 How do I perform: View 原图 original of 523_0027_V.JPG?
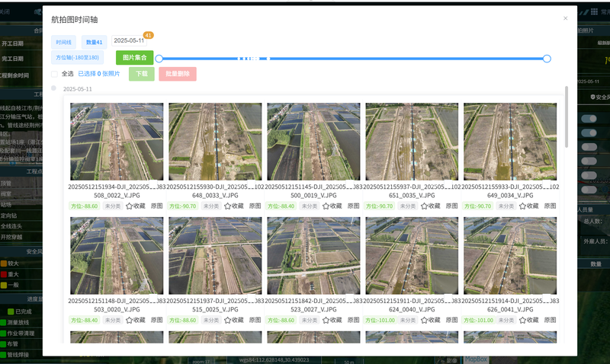(x=354, y=320)
